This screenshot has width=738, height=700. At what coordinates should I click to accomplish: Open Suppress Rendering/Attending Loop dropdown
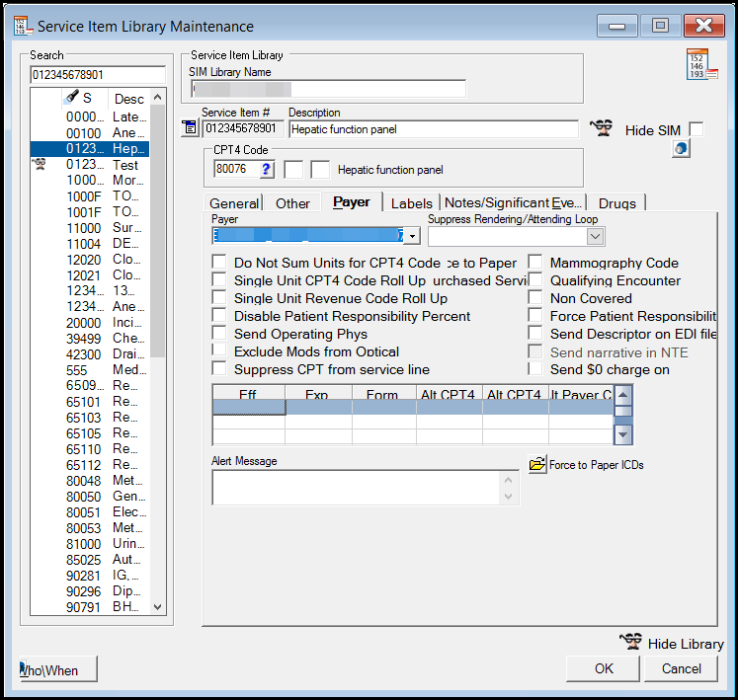[x=595, y=236]
